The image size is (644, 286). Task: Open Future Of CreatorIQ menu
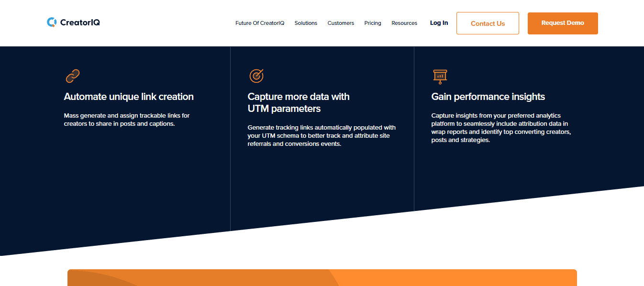260,23
